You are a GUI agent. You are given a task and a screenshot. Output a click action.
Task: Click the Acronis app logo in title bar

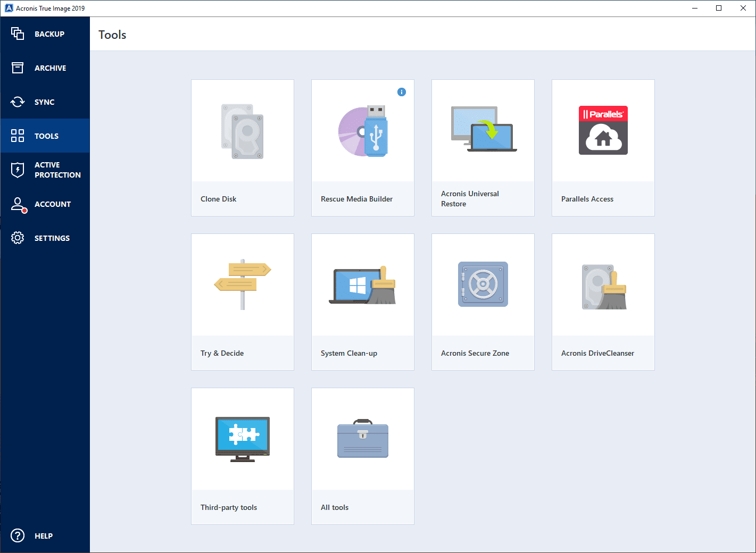(x=9, y=8)
